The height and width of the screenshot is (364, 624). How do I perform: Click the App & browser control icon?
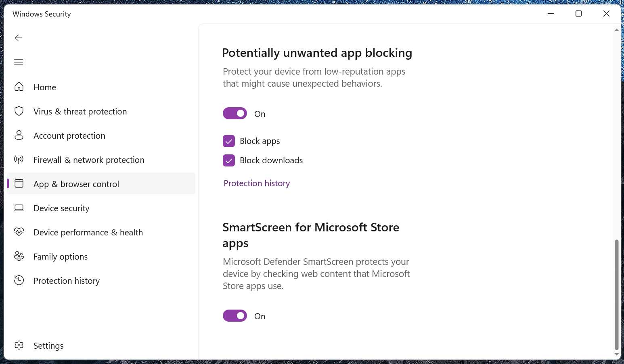(19, 183)
